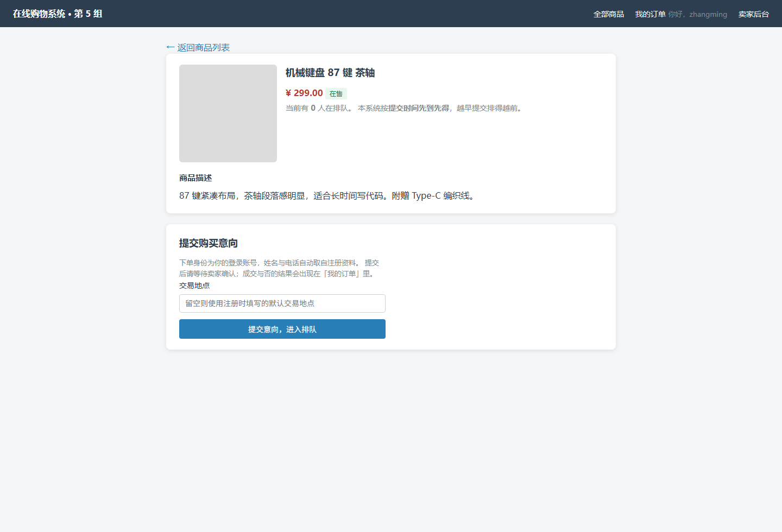Click the product title 机械键盘 87 键 茶轴
This screenshot has width=782, height=532.
tap(330, 73)
